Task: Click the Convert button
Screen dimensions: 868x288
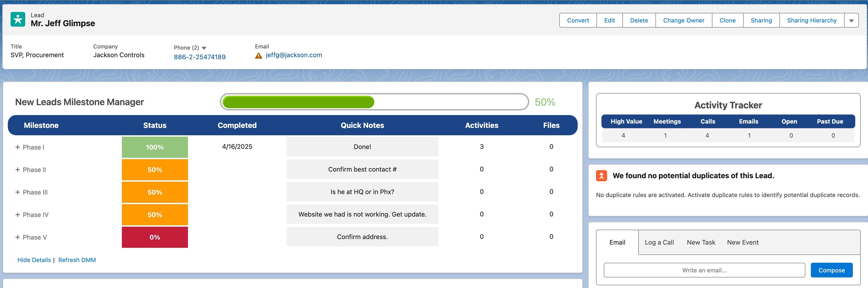Action: click(x=578, y=21)
